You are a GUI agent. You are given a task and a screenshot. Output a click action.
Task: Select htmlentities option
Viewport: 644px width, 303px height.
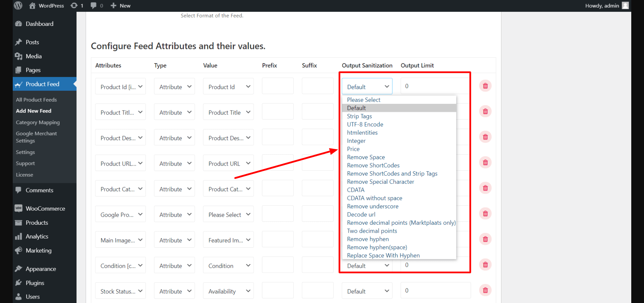pos(399,133)
